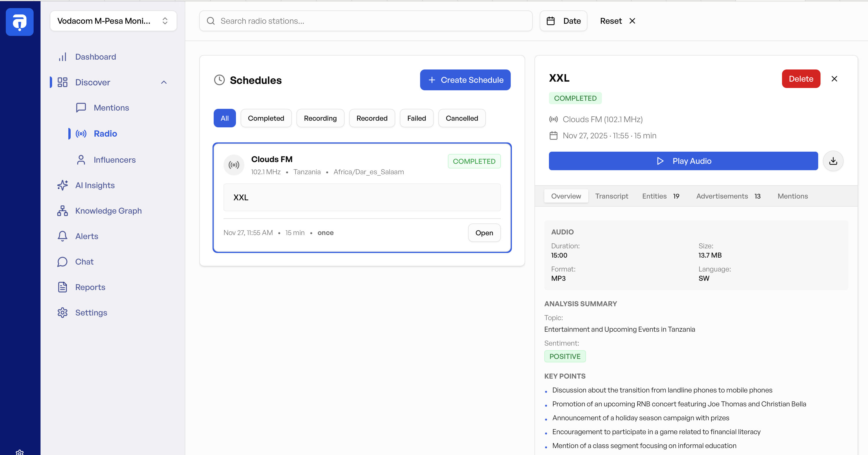The height and width of the screenshot is (455, 868).
Task: Filter schedules by Failed status
Action: [416, 118]
